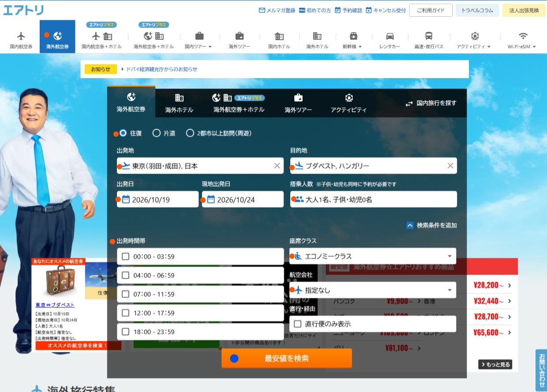
Task: Expand Wi-Fi・eSIM navigation dropdown
Action: (x=522, y=40)
